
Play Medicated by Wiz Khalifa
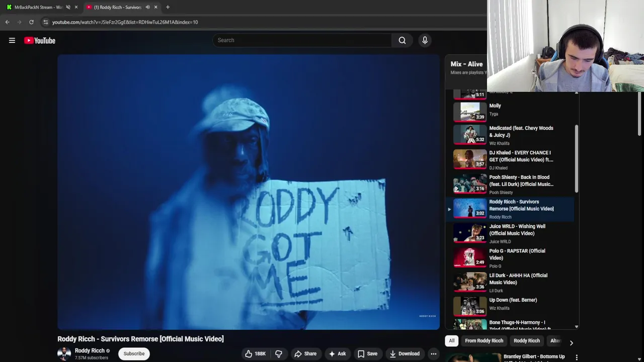coord(510,135)
